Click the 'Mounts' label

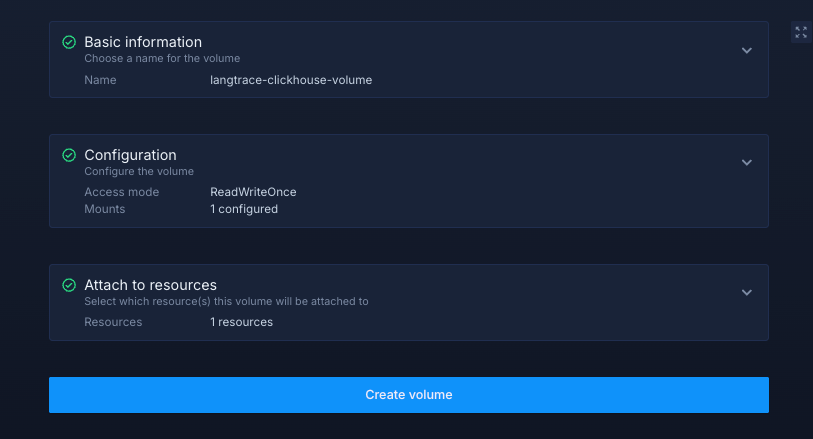tap(105, 209)
